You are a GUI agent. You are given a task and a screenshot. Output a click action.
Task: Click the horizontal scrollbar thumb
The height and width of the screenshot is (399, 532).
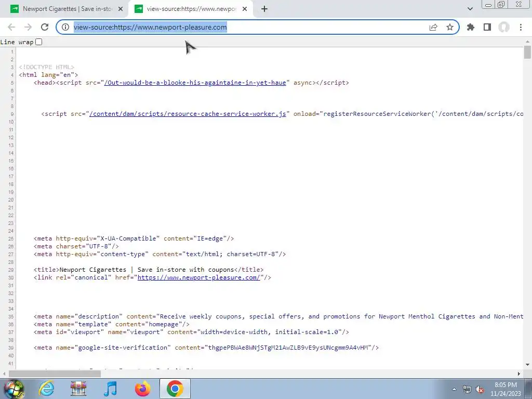55,374
